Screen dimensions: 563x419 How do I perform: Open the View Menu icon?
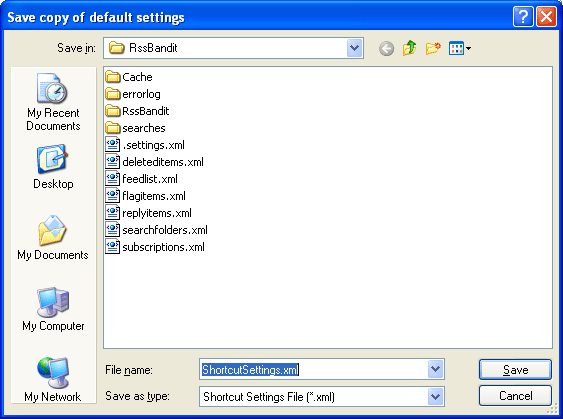(x=460, y=48)
